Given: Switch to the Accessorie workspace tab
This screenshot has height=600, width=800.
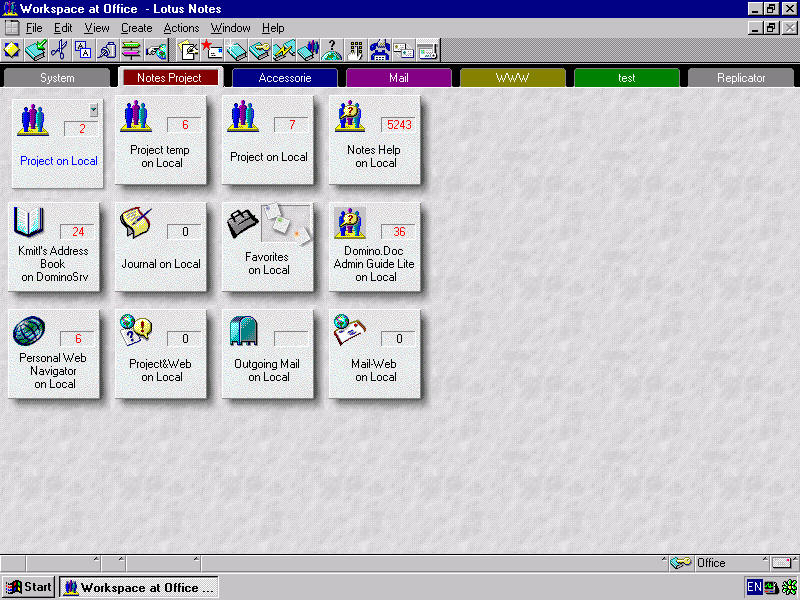Looking at the screenshot, I should (285, 78).
